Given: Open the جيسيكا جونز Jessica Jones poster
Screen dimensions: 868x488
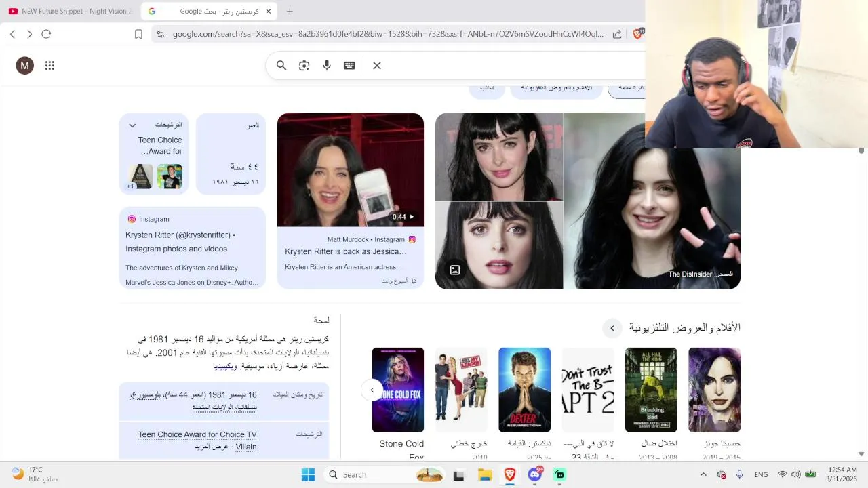Looking at the screenshot, I should pos(714,390).
